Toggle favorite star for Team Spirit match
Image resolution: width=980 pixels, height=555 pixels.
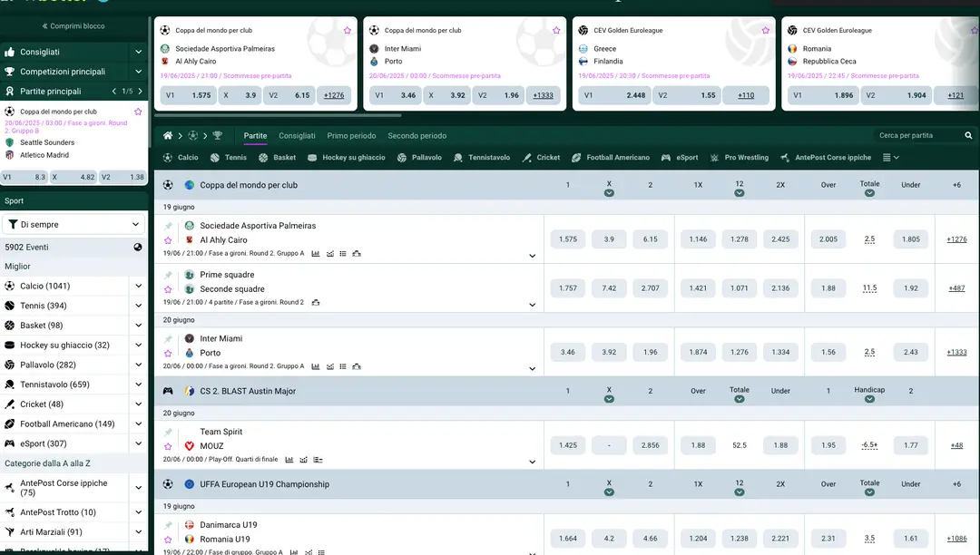(x=168, y=445)
